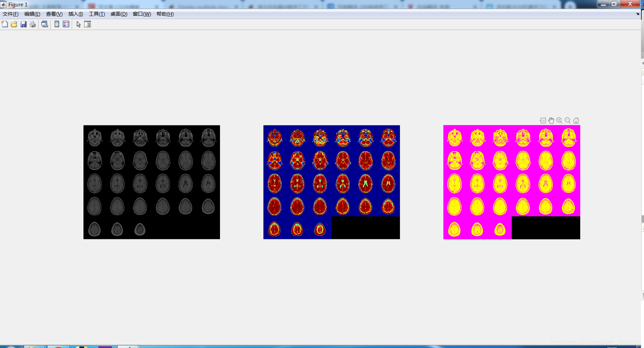The height and width of the screenshot is (348, 644).
Task: Click the Link Plot toolbar icon
Action: click(44, 24)
